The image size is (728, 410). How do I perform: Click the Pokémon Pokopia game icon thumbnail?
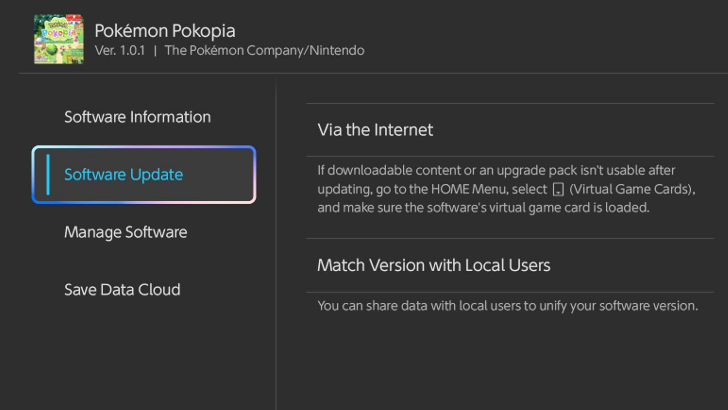58,39
